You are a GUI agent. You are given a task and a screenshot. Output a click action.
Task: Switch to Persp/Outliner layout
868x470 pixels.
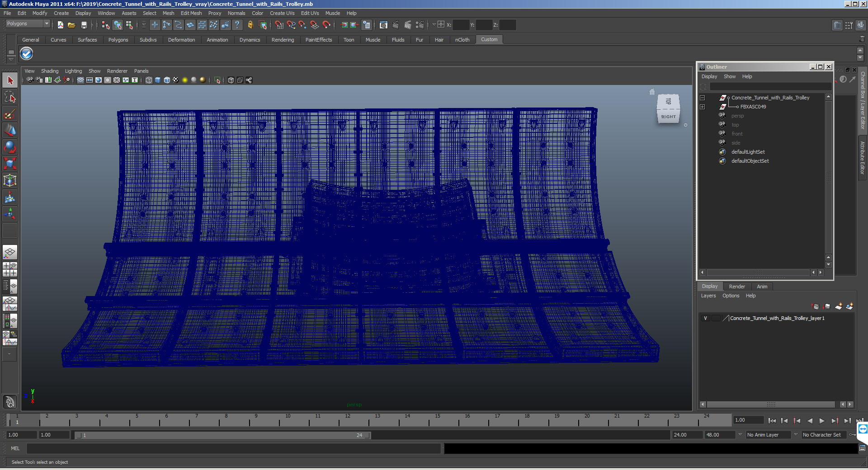coord(10,286)
